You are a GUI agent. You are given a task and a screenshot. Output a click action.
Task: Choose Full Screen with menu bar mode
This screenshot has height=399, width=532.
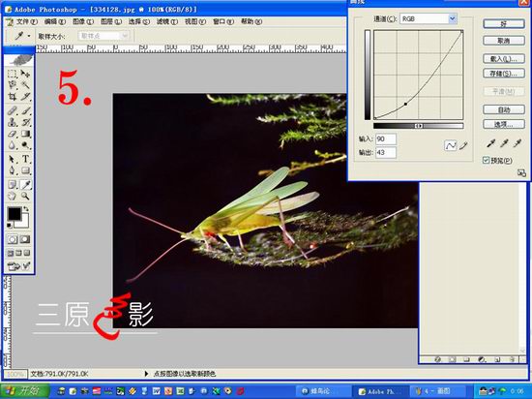coord(18,254)
